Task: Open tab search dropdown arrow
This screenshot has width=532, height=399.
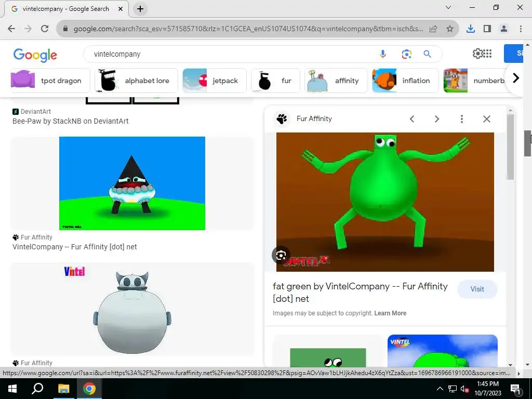Action: tap(448, 7)
